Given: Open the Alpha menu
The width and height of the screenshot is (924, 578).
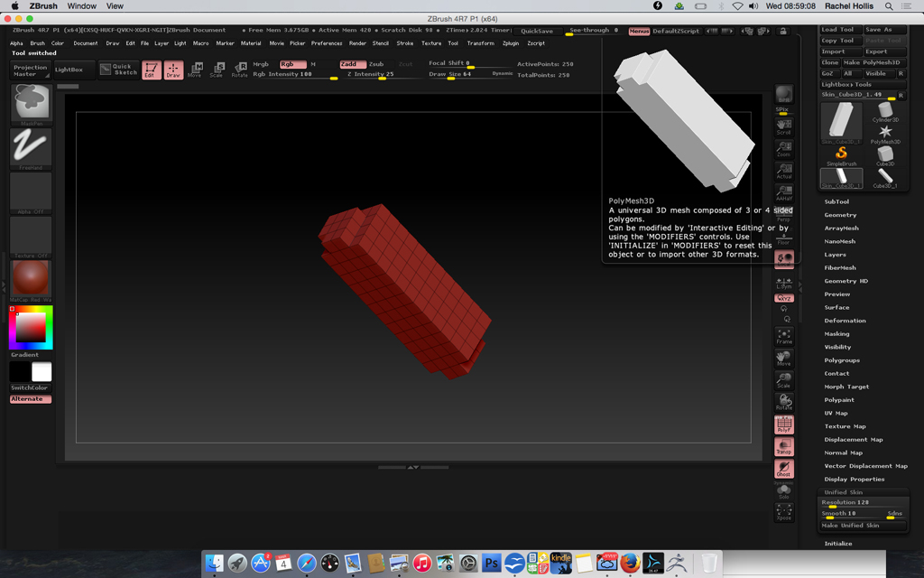Looking at the screenshot, I should [x=16, y=43].
